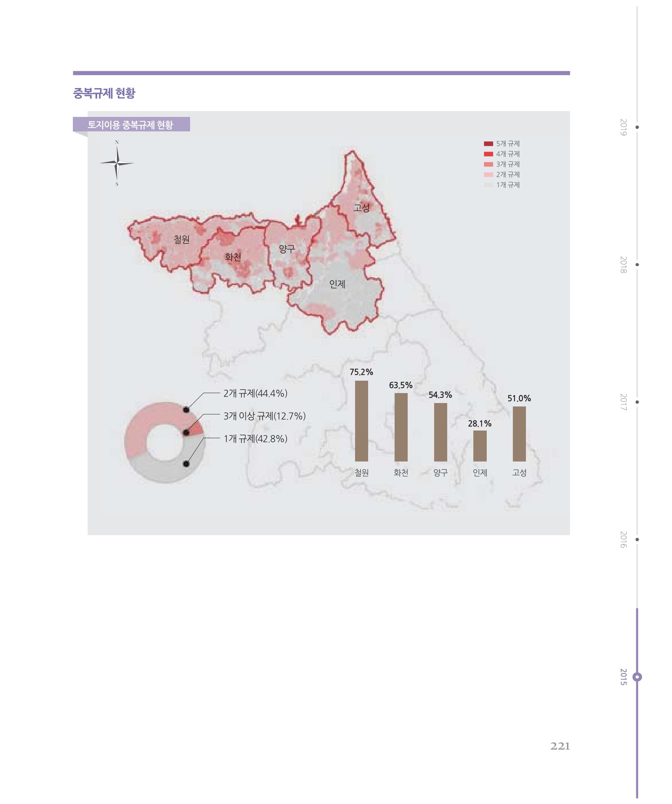
Task: Click the 철원 region label on map
Action: (181, 240)
